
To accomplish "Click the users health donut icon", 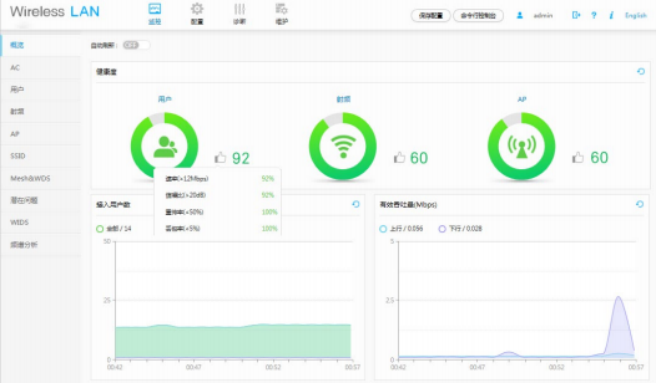I will pos(165,146).
